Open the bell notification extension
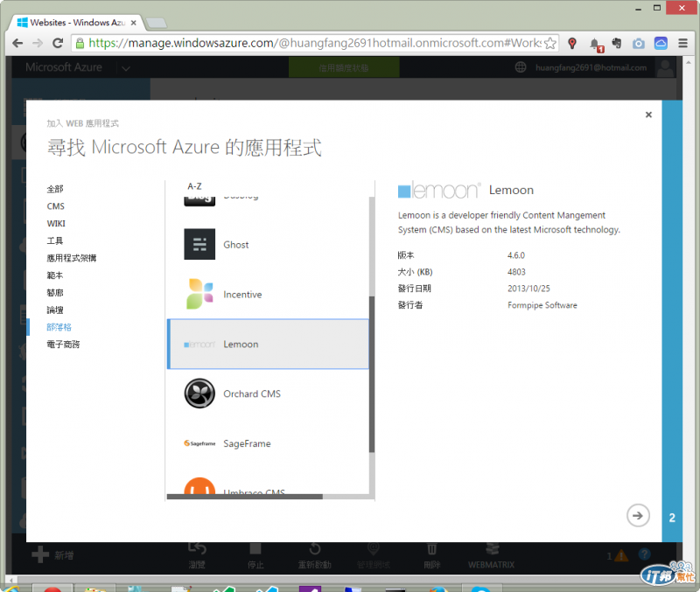 click(x=595, y=45)
